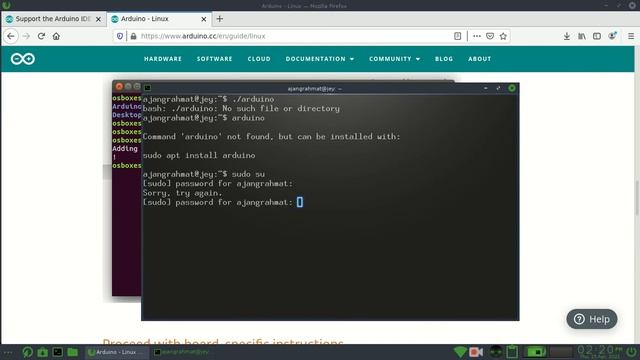This screenshot has width=640, height=360.
Task: Switch to Support the Arduino IDE tab
Action: click(x=53, y=19)
